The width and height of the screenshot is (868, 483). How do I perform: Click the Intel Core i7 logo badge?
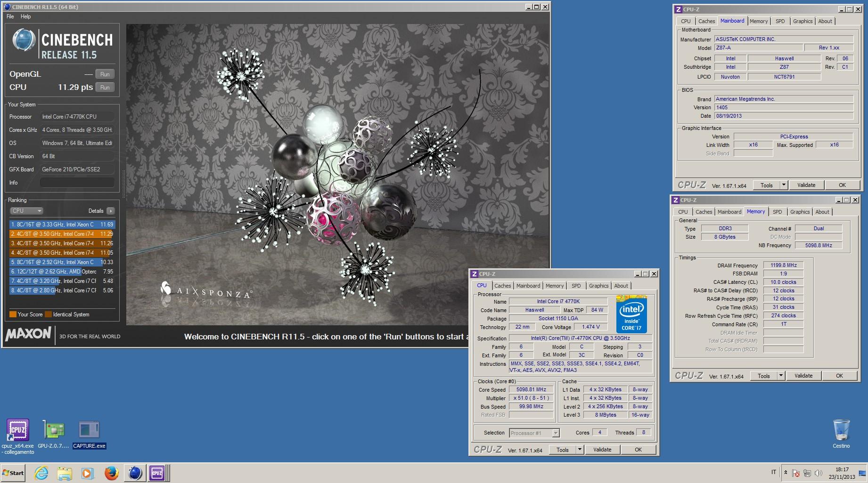tap(631, 314)
